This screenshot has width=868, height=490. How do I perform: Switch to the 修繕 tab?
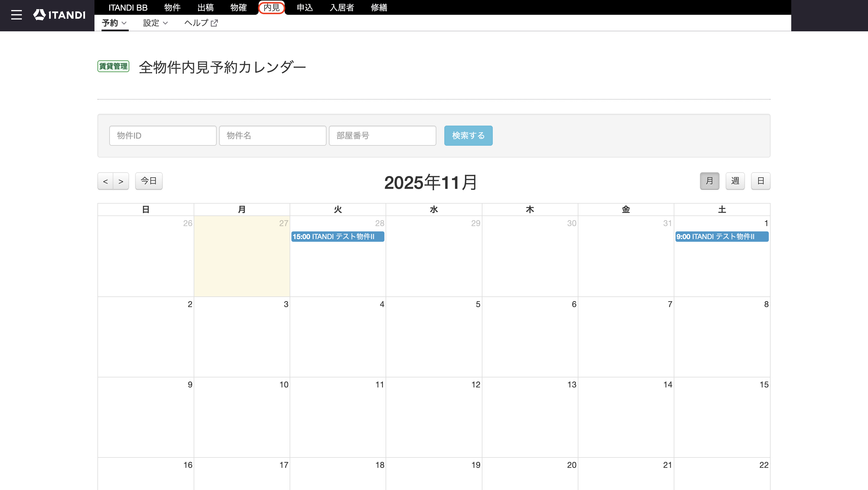click(x=379, y=7)
